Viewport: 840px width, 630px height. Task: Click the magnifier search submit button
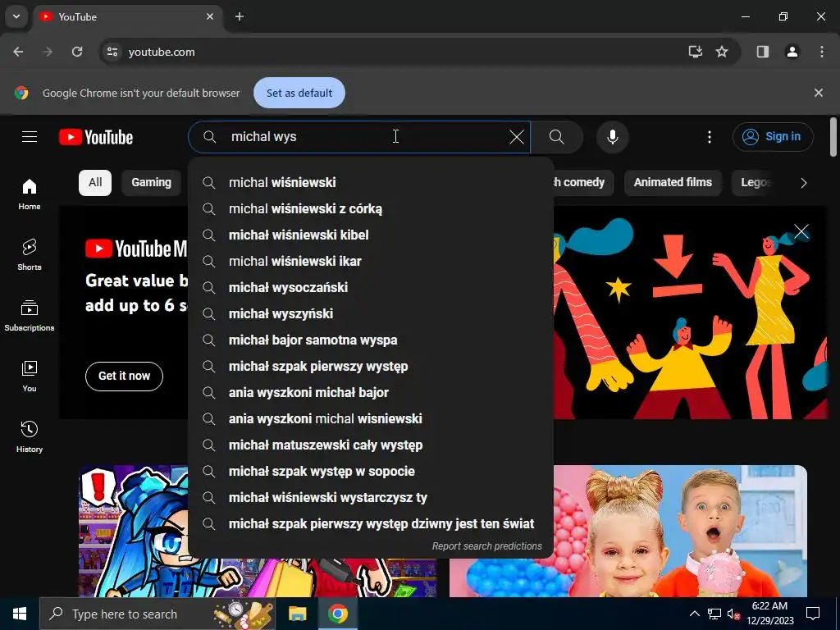coord(557,137)
